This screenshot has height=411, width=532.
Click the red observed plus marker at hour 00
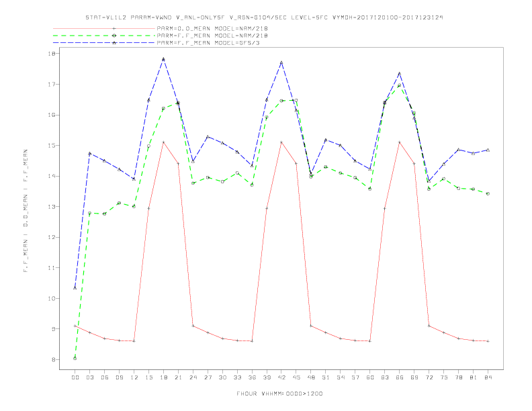click(x=75, y=326)
